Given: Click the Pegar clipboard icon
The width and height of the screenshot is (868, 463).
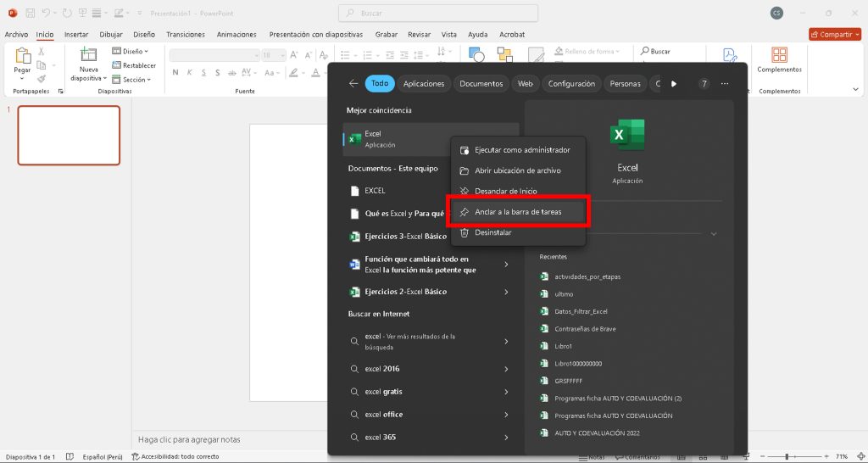Looking at the screenshot, I should (22, 56).
